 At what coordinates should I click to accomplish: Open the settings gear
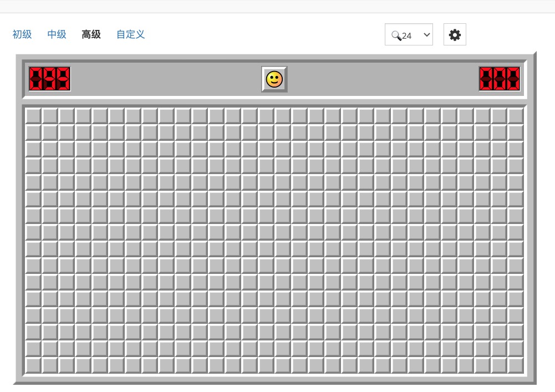(455, 35)
